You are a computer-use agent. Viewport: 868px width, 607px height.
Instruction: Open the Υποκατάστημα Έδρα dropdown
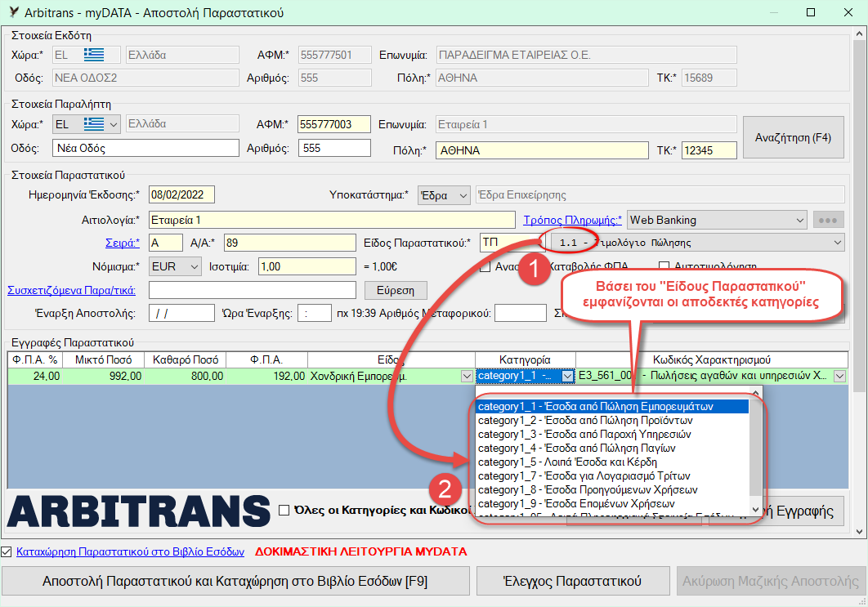tap(463, 194)
